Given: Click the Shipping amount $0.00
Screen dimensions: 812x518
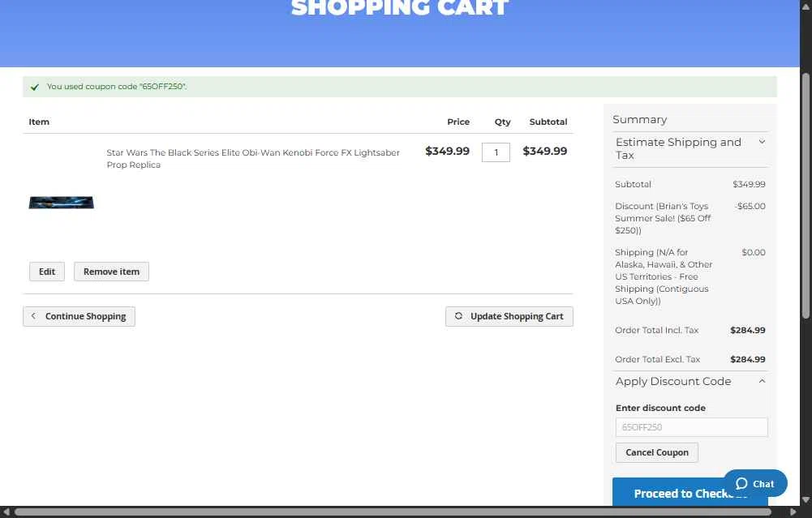Looking at the screenshot, I should (x=753, y=253).
